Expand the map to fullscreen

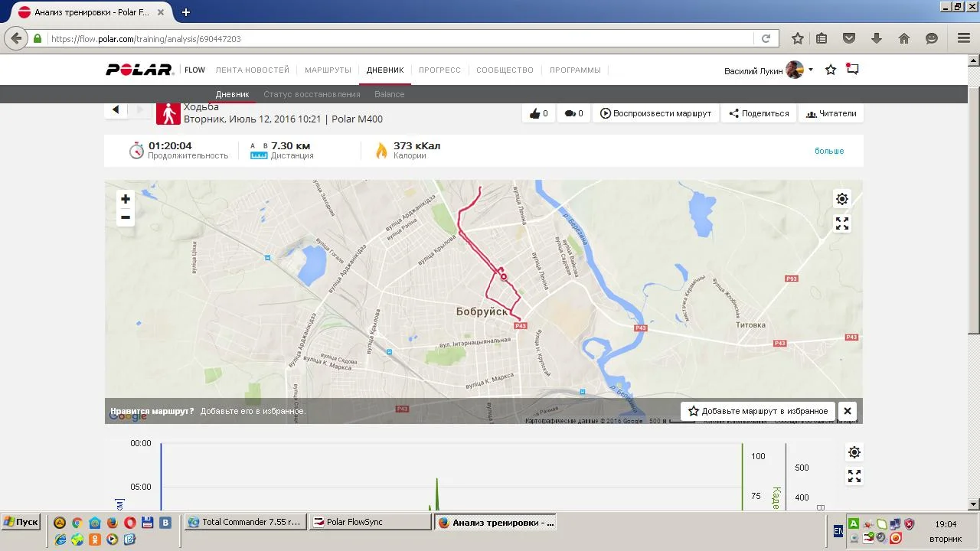coord(842,223)
